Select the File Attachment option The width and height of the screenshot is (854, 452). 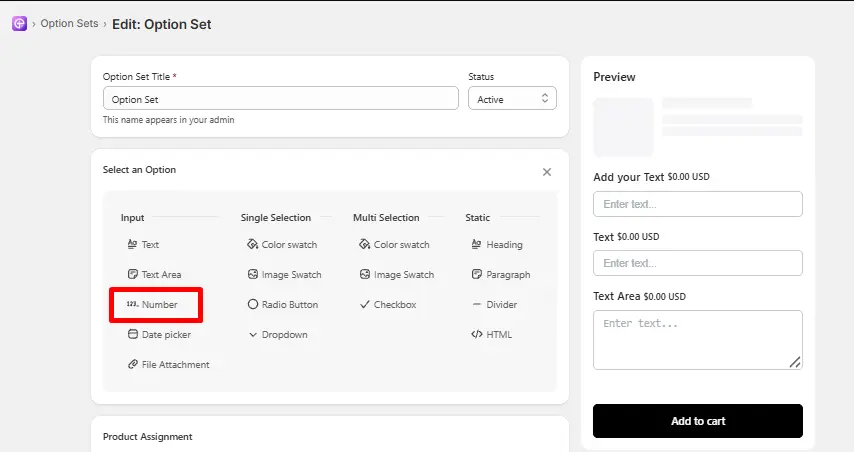coord(168,364)
